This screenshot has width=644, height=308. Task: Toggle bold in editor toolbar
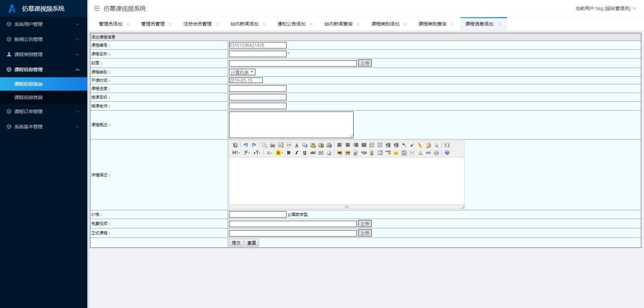pyautogui.click(x=288, y=153)
